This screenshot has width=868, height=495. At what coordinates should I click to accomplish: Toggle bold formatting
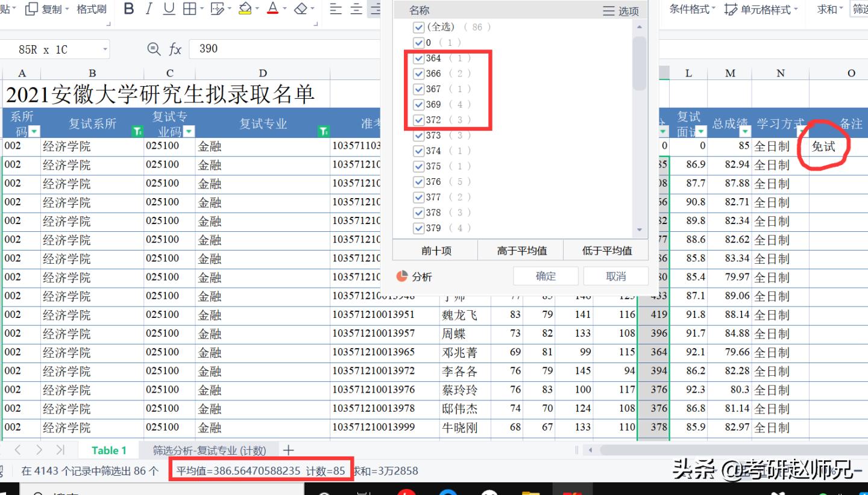click(128, 9)
